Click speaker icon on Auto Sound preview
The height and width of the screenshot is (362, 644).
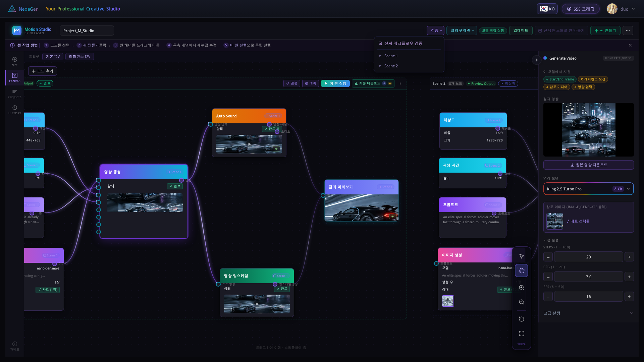tap(276, 149)
